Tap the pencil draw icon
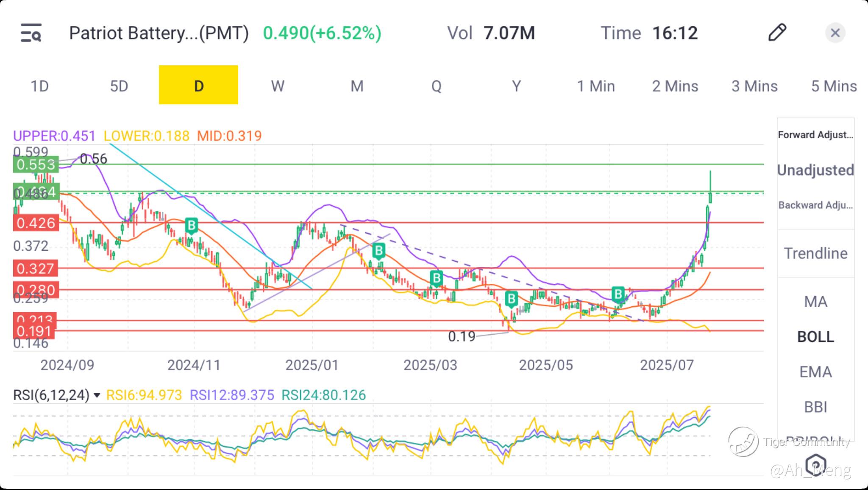The height and width of the screenshot is (490, 868). (x=777, y=33)
